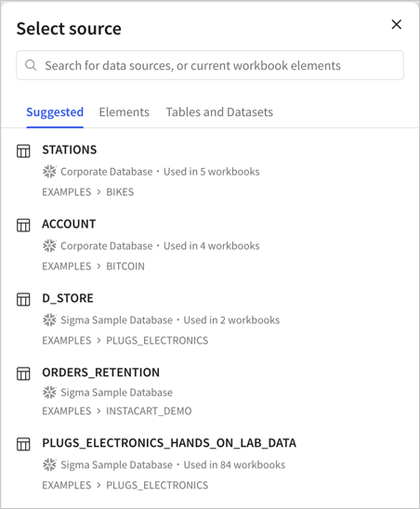420x509 pixels.
Task: Click the table icon beside D_STORE
Action: [x=23, y=299]
